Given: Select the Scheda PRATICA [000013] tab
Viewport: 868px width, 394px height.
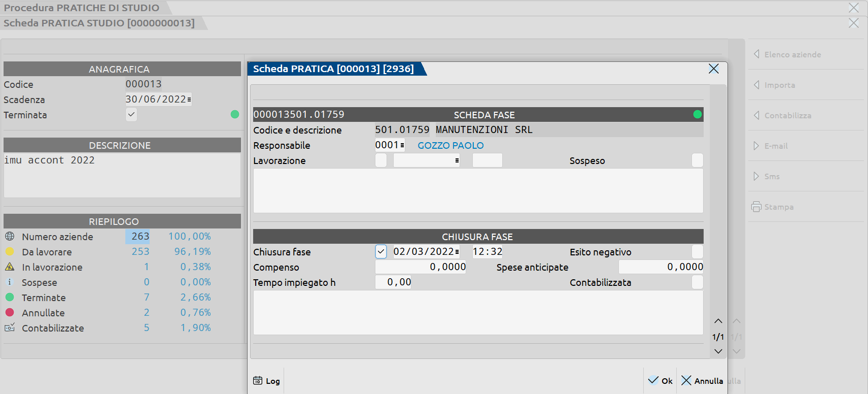Looking at the screenshot, I should (x=334, y=69).
